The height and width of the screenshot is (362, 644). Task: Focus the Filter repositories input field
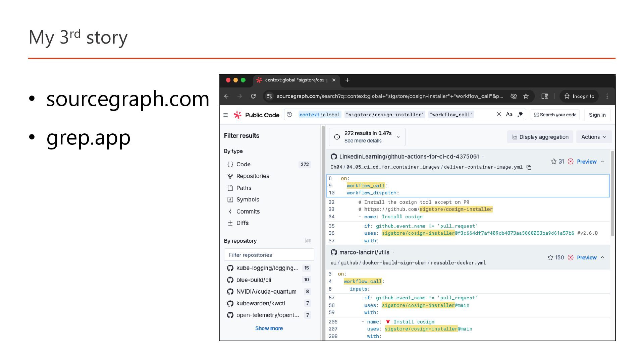pos(269,255)
